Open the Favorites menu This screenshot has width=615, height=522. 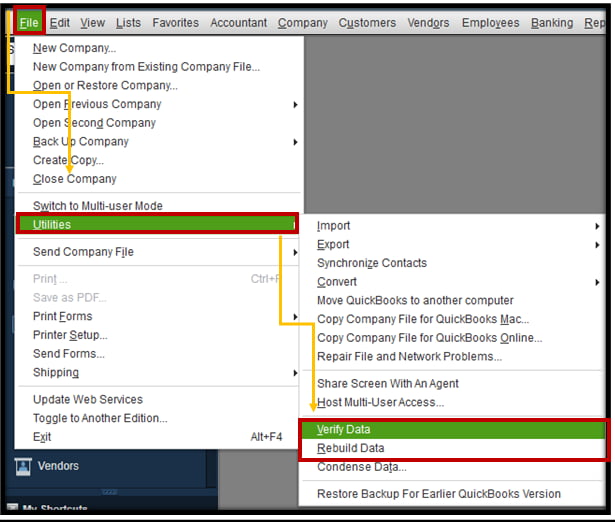coord(175,23)
